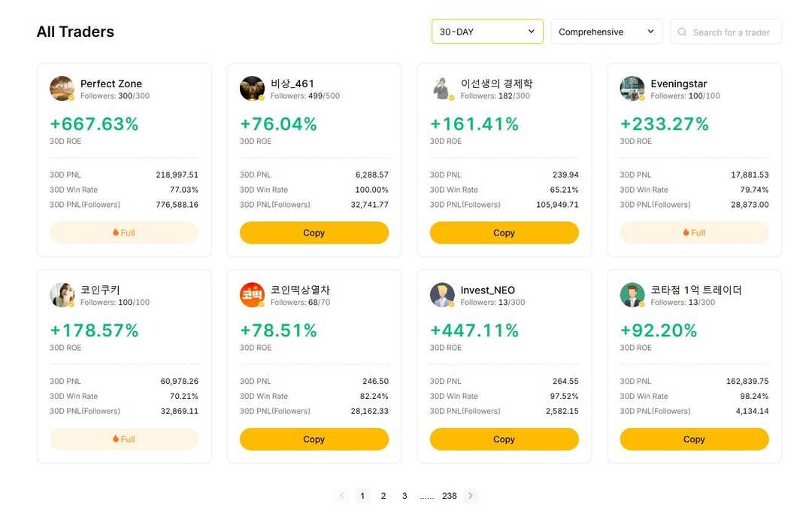
Task: Open the 30-DAY timeframe dropdown
Action: (487, 32)
